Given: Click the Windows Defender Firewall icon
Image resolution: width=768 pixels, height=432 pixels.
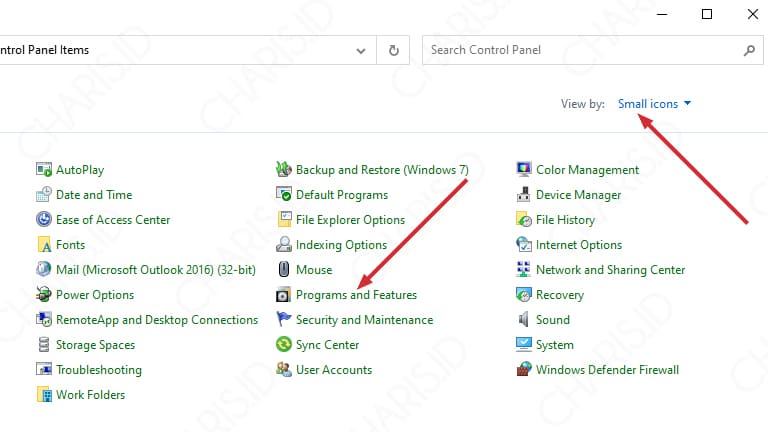Looking at the screenshot, I should coord(524,370).
